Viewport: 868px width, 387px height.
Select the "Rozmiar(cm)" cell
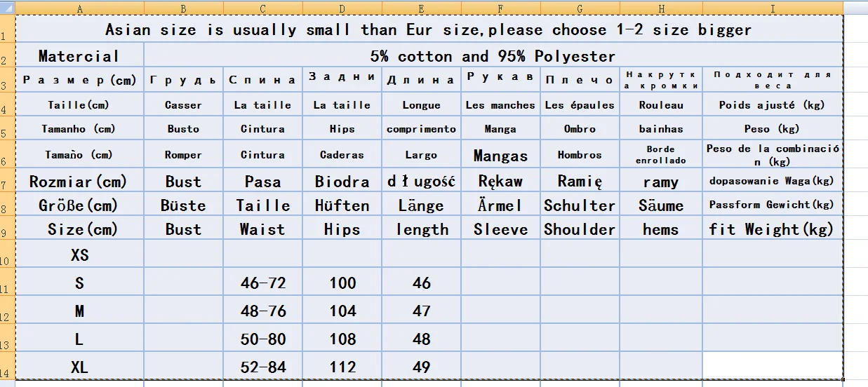pos(79,182)
